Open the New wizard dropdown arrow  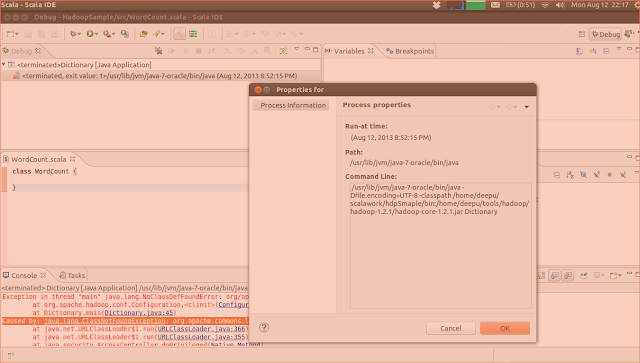(x=17, y=34)
